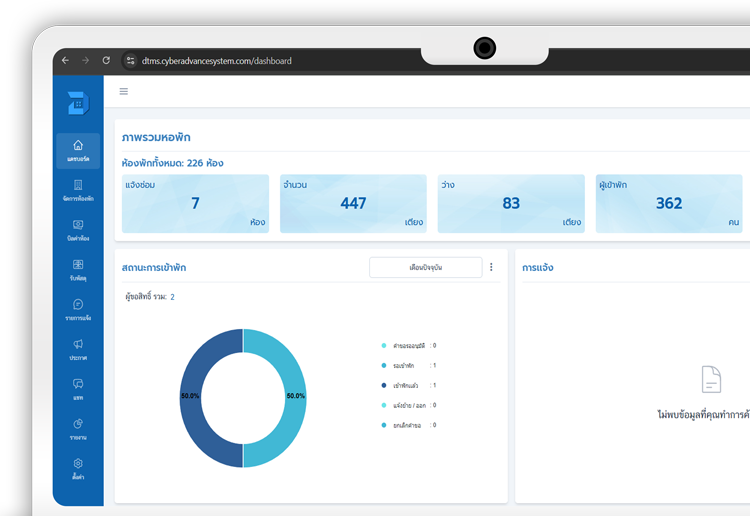This screenshot has height=516, width=750.
Task: Click the แจ้งซ่อม 7 ห้อง summary card
Action: coord(195,204)
